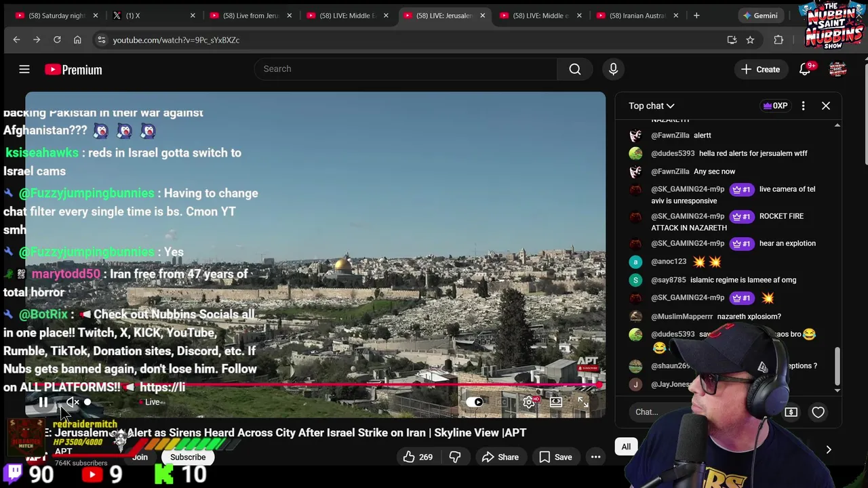Enter fullscreen mode
Screen dimensions: 868x488
(x=583, y=403)
